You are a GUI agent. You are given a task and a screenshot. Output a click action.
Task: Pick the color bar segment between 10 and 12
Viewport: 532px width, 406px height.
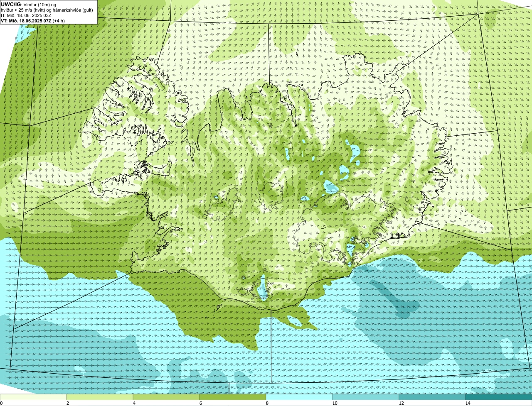[x=366, y=397]
